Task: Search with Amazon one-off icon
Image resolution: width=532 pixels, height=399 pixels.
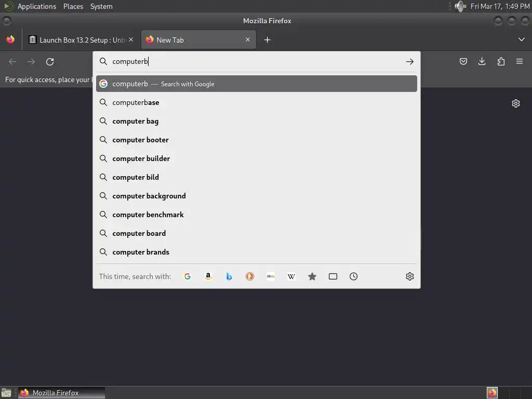Action: click(208, 276)
